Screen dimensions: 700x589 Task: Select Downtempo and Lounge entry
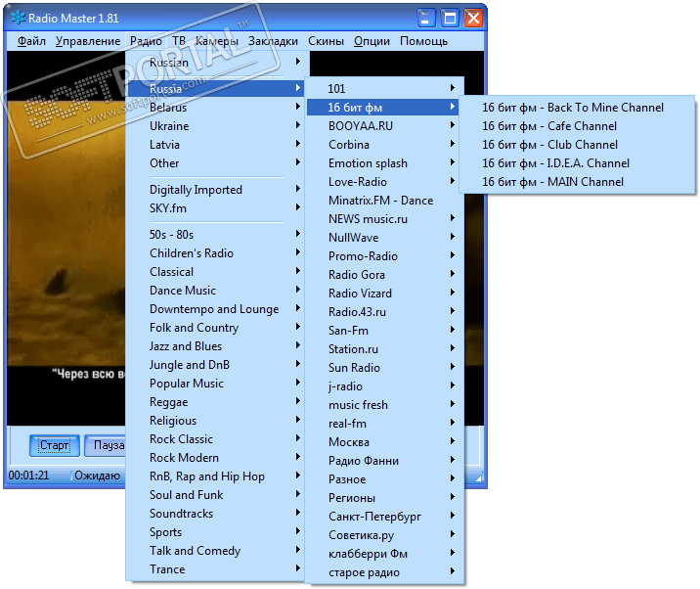(x=216, y=309)
